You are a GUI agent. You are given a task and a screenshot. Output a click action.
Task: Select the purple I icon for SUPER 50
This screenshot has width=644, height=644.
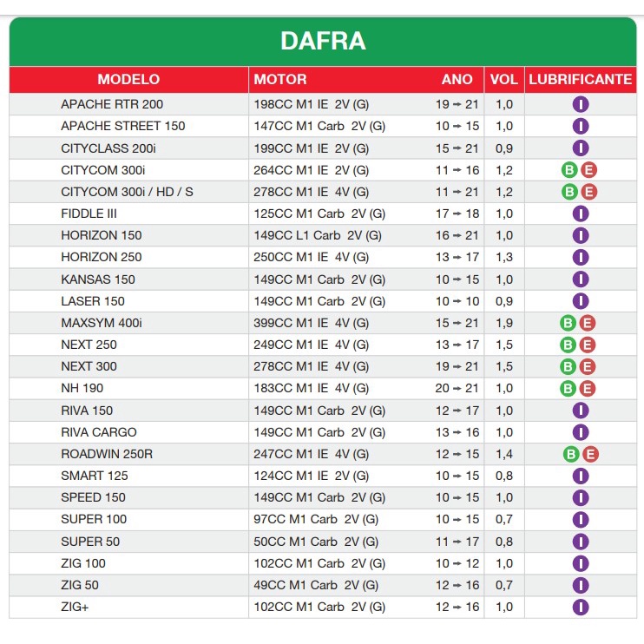(x=581, y=542)
